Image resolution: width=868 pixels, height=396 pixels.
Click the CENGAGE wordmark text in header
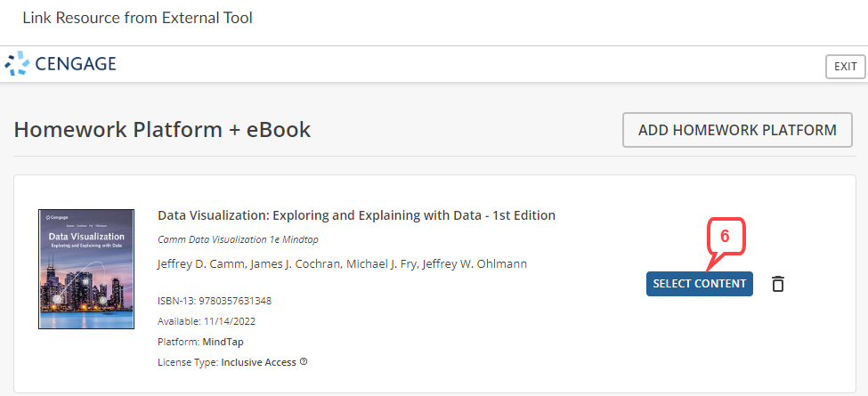[x=76, y=64]
